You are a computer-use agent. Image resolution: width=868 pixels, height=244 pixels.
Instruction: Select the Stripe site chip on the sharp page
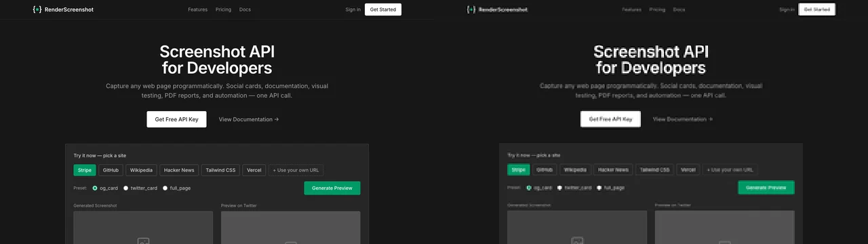pyautogui.click(x=85, y=170)
